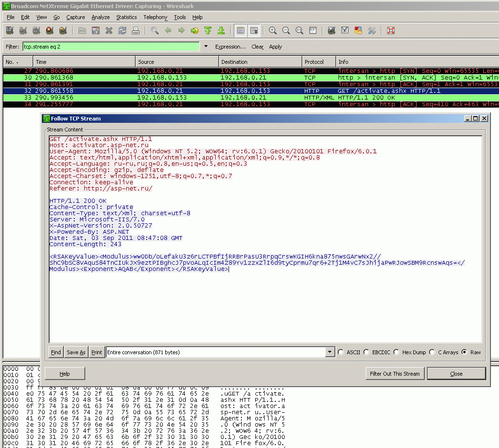Toggle auto scroll in live capture
The height and width of the screenshot is (448, 499).
[254, 30]
